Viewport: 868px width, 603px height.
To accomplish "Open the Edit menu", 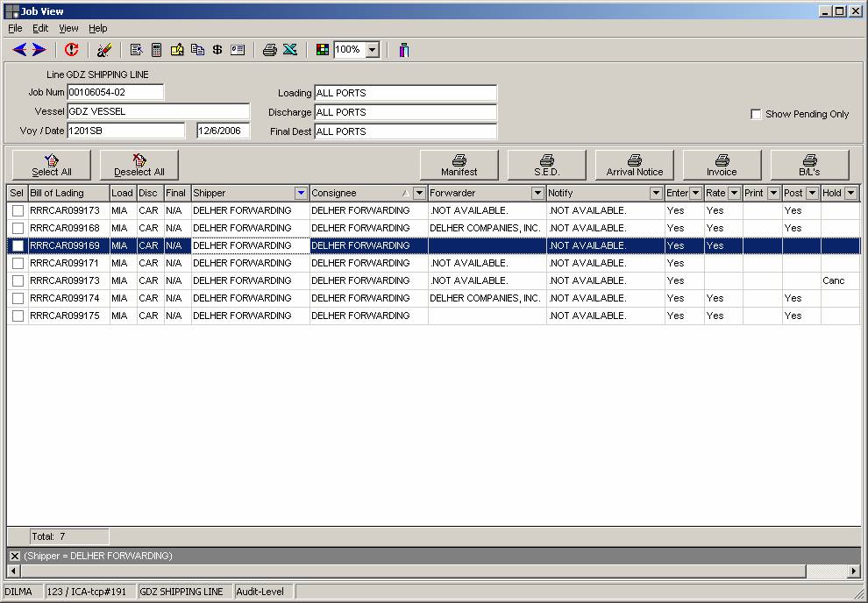I will [40, 28].
